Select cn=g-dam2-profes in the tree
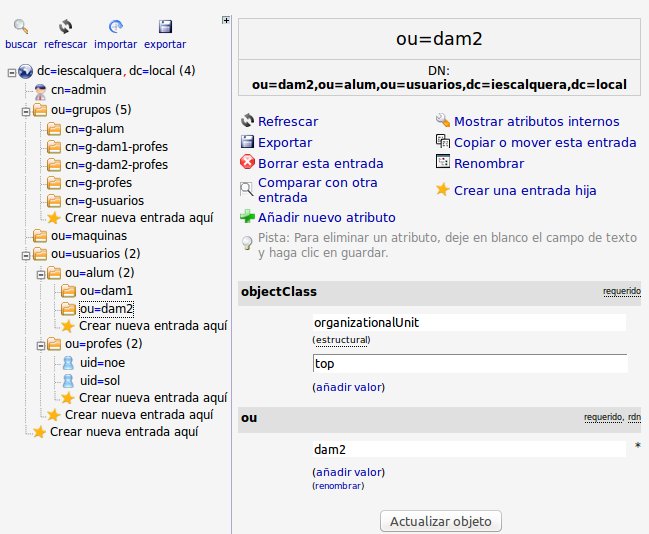Image resolution: width=649 pixels, height=534 pixels. pyautogui.click(x=116, y=165)
